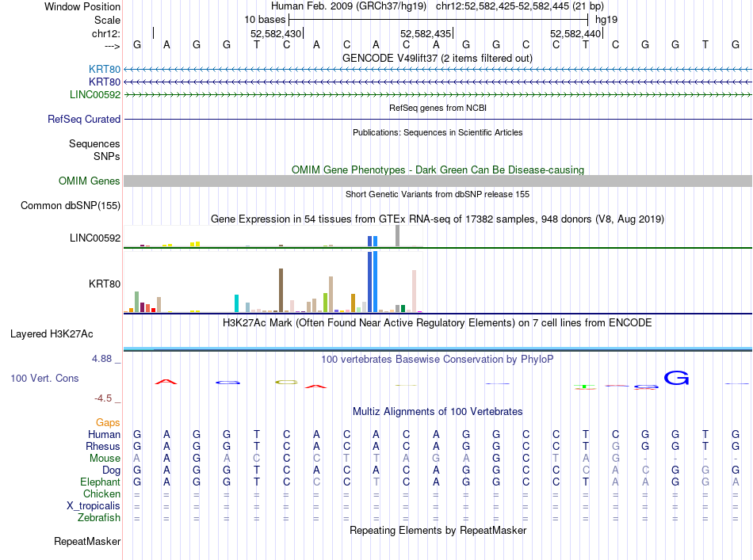Image resolution: width=753 pixels, height=560 pixels.
Task: Click the LINC00592 GTEx expression label
Action: pos(95,238)
